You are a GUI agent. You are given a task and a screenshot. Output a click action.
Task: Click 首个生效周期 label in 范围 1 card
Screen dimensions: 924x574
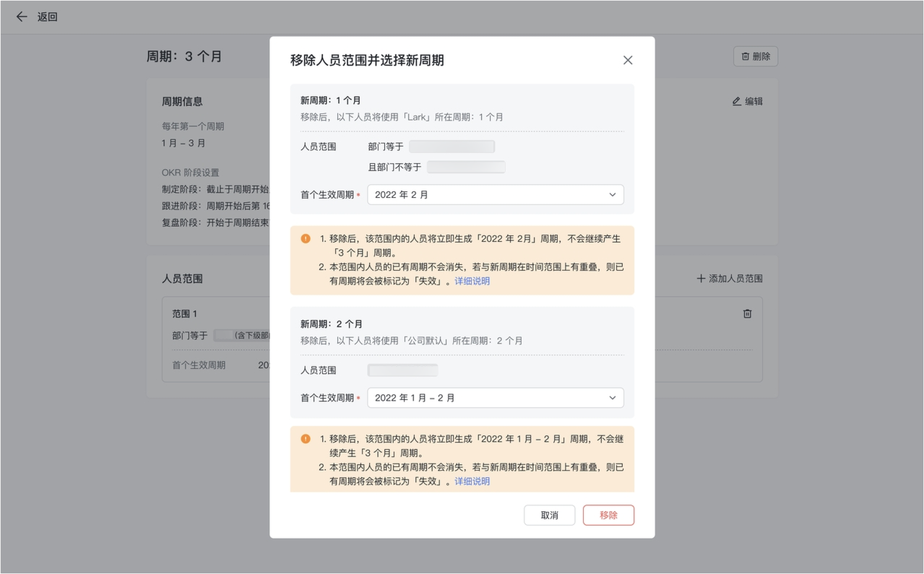pos(199,365)
